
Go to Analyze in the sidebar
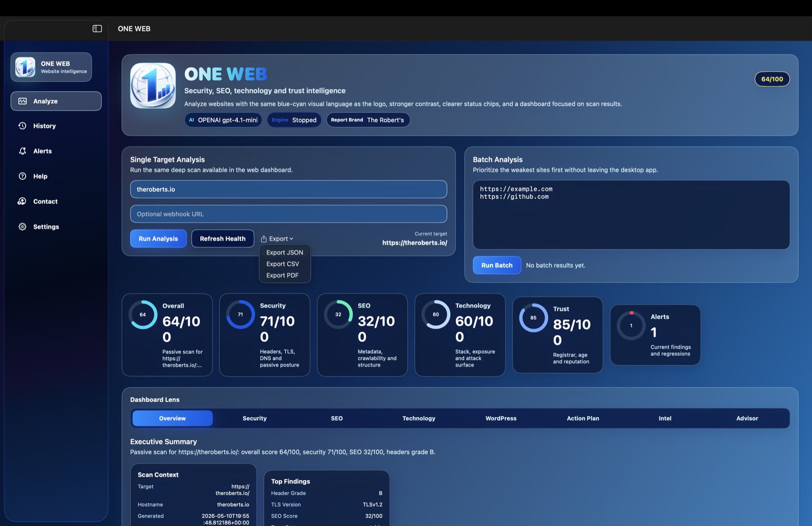(x=56, y=101)
